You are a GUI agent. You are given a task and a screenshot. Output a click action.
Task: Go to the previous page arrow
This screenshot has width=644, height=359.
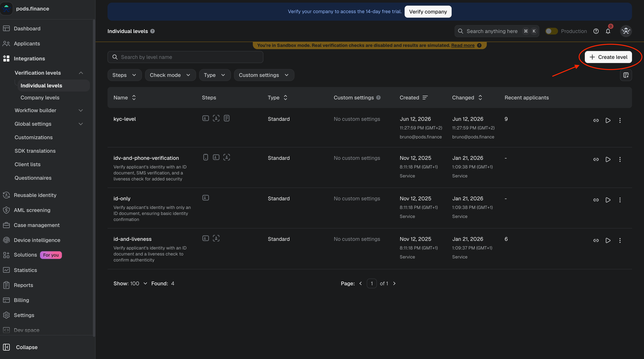click(361, 283)
